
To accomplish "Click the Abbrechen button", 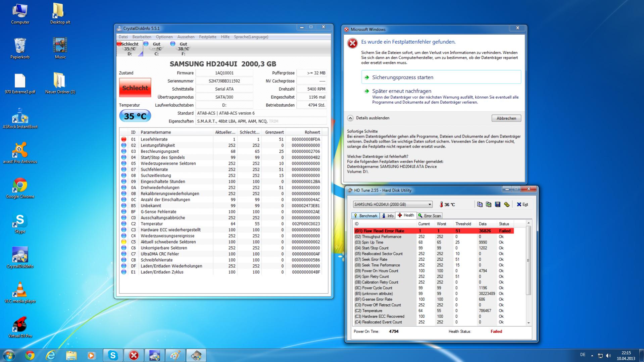I will (x=506, y=118).
